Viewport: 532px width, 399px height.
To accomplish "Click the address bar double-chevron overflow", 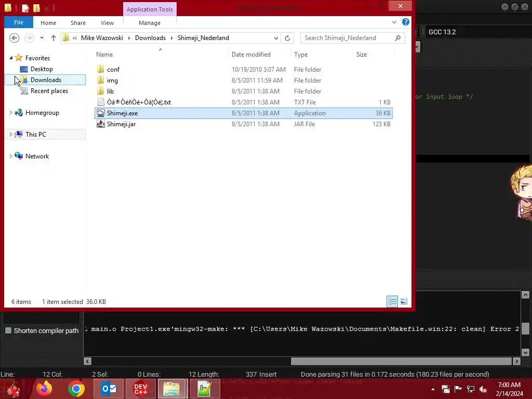I will click(75, 38).
